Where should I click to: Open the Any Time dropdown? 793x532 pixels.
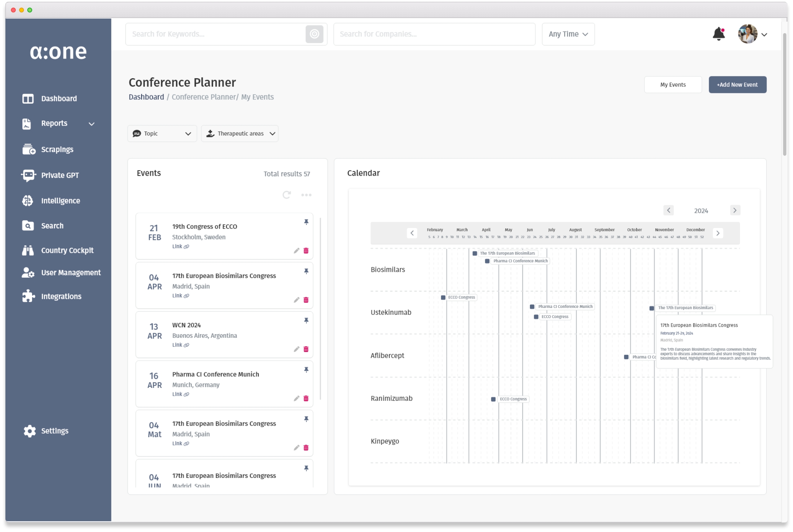click(568, 34)
